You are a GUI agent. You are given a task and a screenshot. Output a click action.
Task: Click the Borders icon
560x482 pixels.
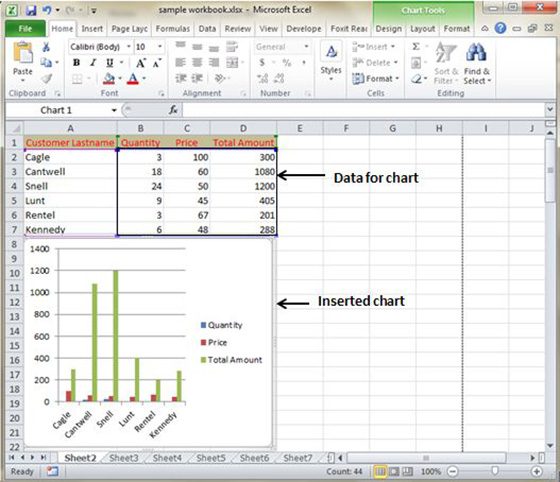[x=77, y=79]
